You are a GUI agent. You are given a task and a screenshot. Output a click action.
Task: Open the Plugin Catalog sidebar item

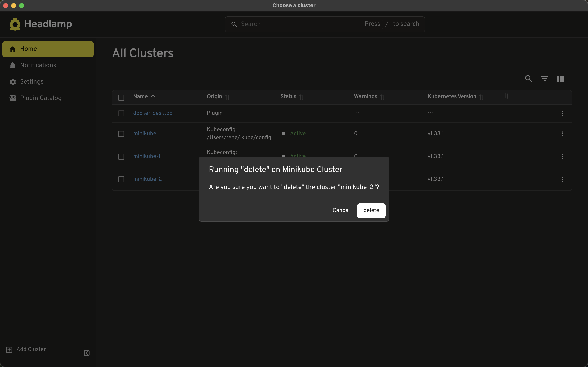pyautogui.click(x=41, y=98)
